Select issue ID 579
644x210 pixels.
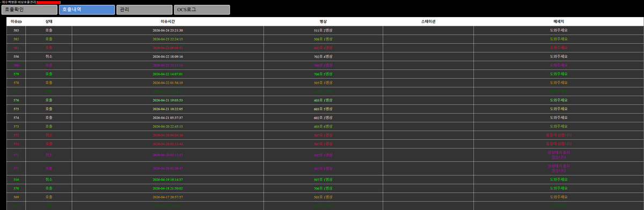[x=16, y=74]
